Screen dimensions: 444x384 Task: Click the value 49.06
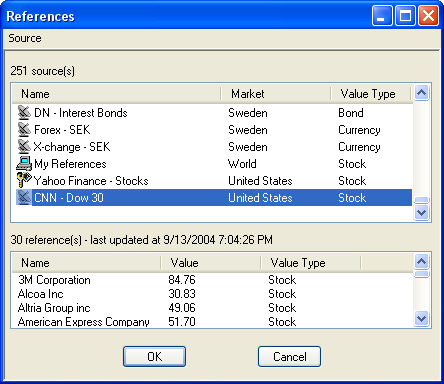(x=182, y=308)
